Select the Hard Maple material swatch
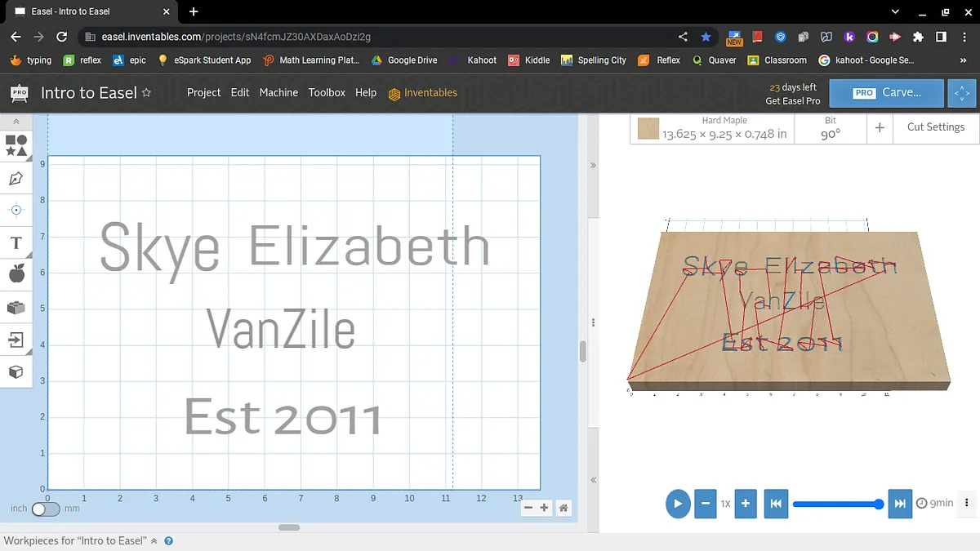 pos(648,129)
